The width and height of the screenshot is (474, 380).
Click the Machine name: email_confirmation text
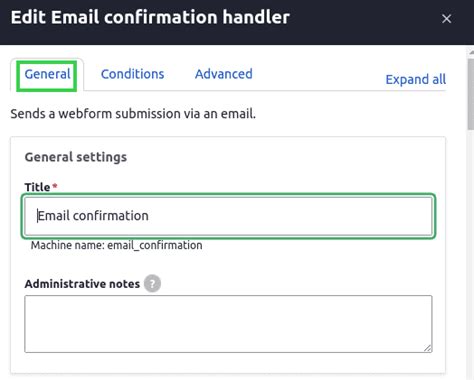[116, 245]
